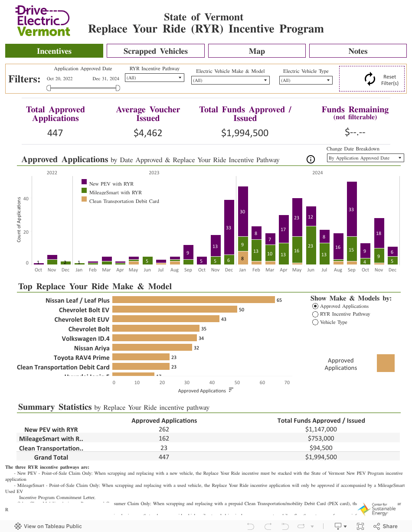
Task: Select the RYR Incentive Pathway radio button
Action: (315, 314)
